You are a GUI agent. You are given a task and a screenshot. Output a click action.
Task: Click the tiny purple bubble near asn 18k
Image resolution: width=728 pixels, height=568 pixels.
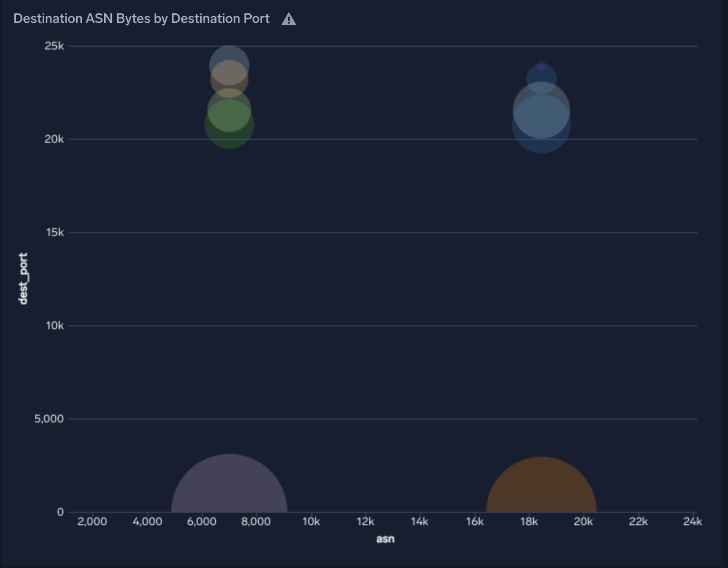click(x=541, y=65)
